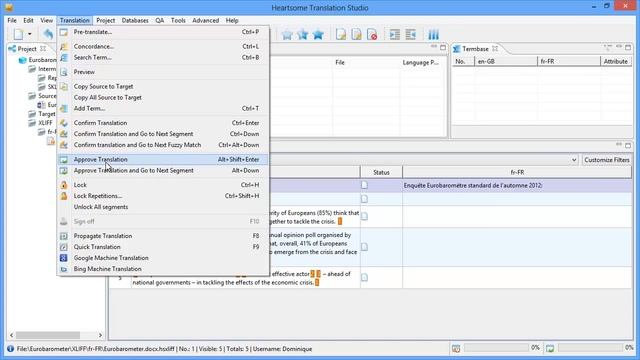This screenshot has width=640, height=360.
Task: Click the Lock Repetitions padlock icon
Action: (x=64, y=196)
